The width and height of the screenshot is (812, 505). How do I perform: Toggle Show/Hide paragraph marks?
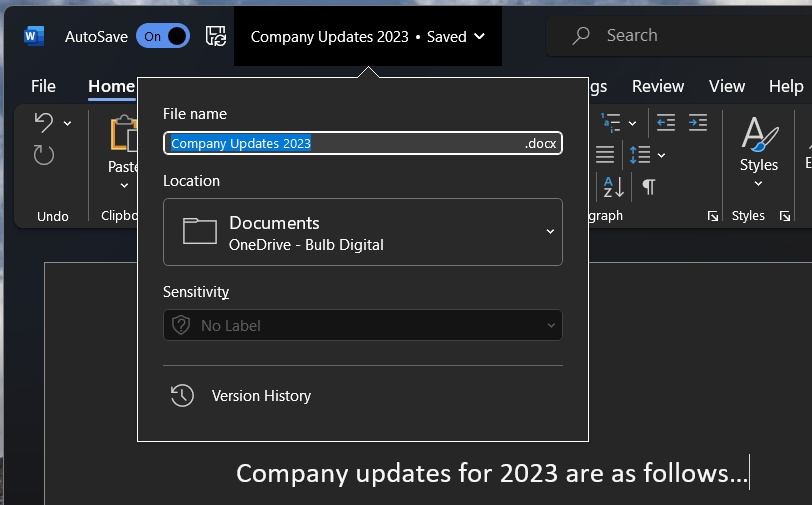click(649, 186)
